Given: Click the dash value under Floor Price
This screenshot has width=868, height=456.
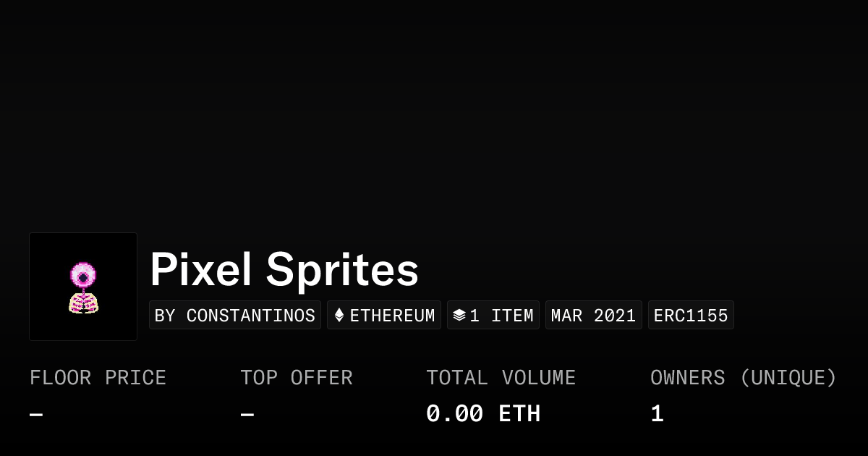Looking at the screenshot, I should point(36,415).
